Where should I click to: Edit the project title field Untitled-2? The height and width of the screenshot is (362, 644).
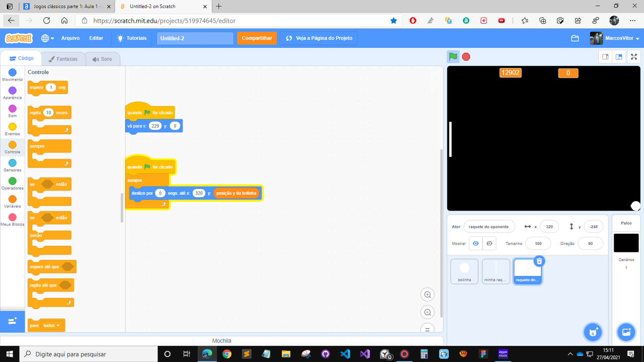pyautogui.click(x=195, y=38)
